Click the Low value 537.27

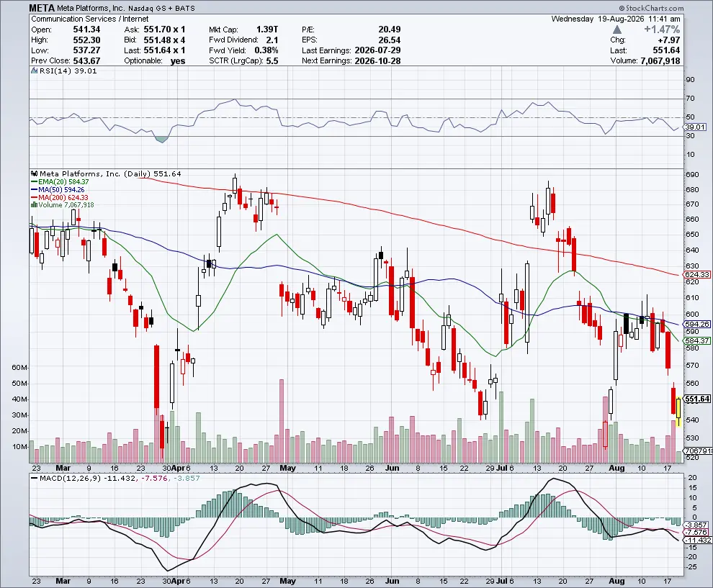point(86,50)
